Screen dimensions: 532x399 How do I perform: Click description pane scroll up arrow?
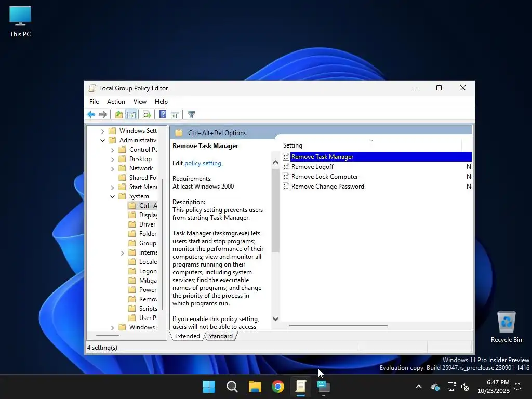[275, 163]
